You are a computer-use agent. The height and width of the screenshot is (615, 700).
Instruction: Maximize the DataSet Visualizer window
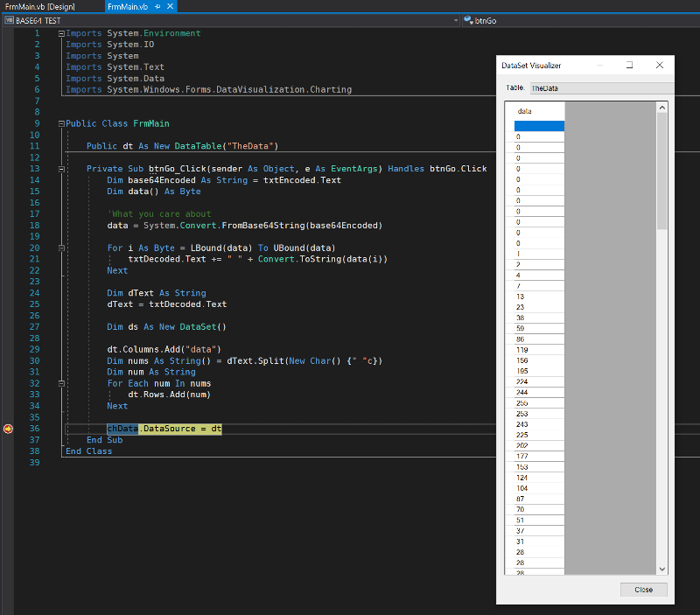629,65
